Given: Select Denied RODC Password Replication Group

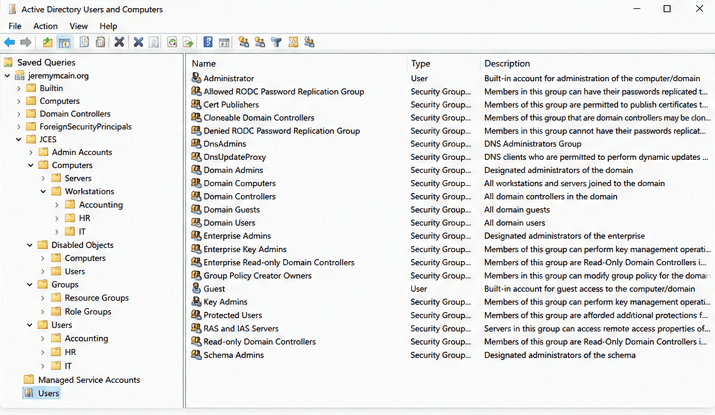Looking at the screenshot, I should [x=449, y=131].
